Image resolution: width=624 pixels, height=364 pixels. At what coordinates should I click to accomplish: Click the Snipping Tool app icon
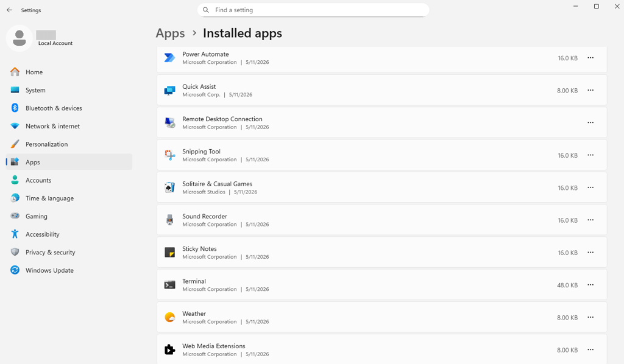point(170,155)
